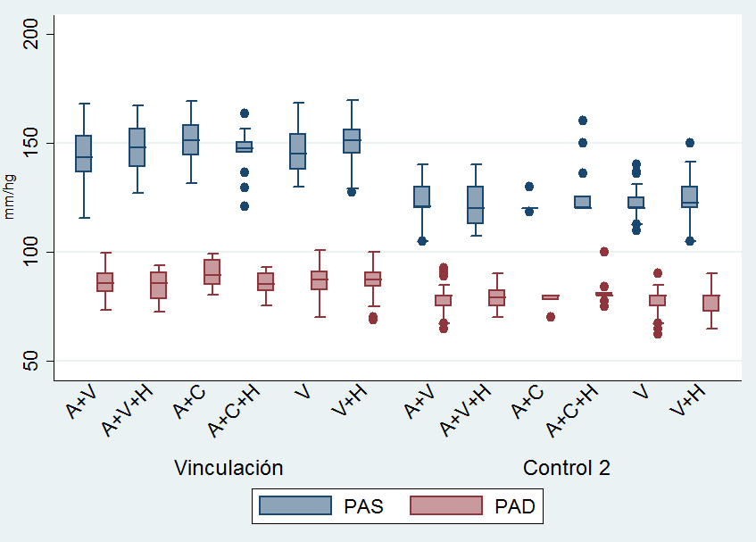Click the Vinculación group title
Image resolution: width=756 pixels, height=542 pixels.
[x=228, y=468]
